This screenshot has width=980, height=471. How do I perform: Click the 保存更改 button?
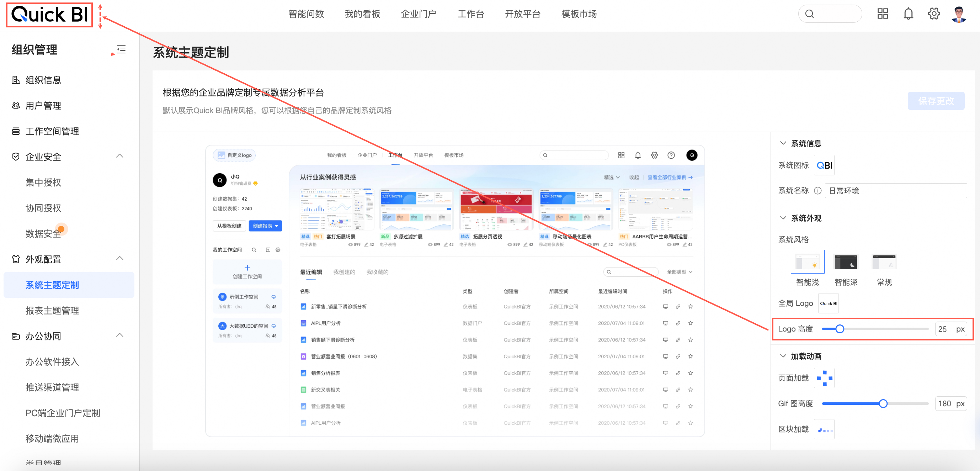click(x=936, y=101)
